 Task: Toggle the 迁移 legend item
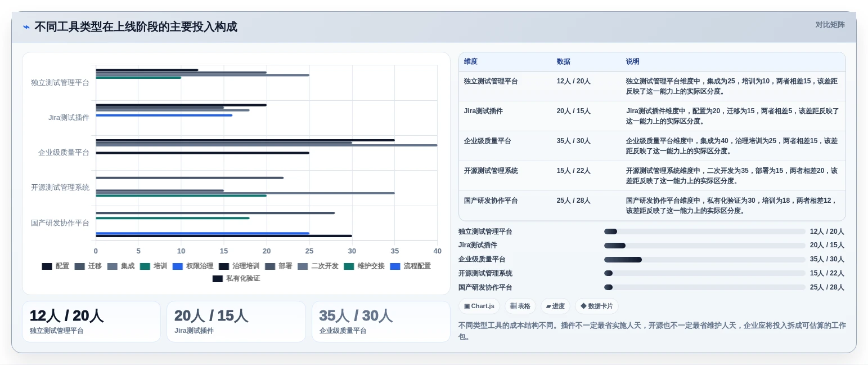88,266
